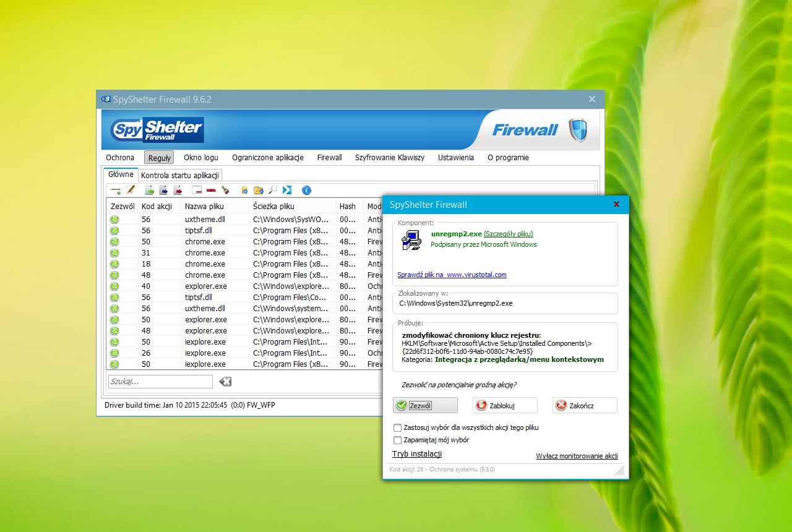The image size is (792, 532).
Task: Close the SpyShelter alert dialog
Action: 617,204
